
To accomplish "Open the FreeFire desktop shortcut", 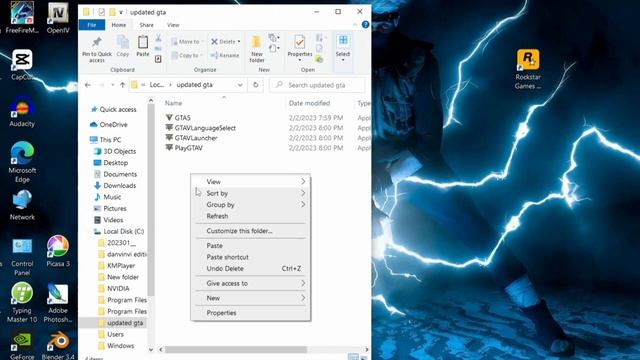I will point(22,18).
